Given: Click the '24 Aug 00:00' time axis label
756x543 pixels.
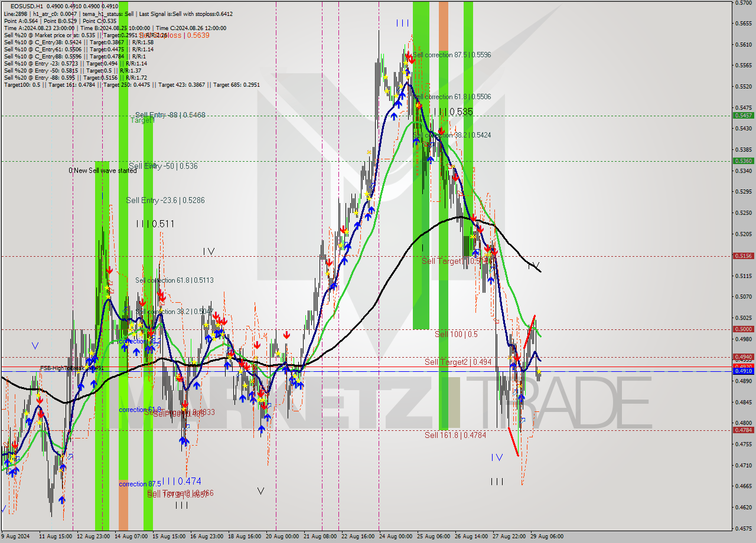Looking at the screenshot, I should point(396,537).
